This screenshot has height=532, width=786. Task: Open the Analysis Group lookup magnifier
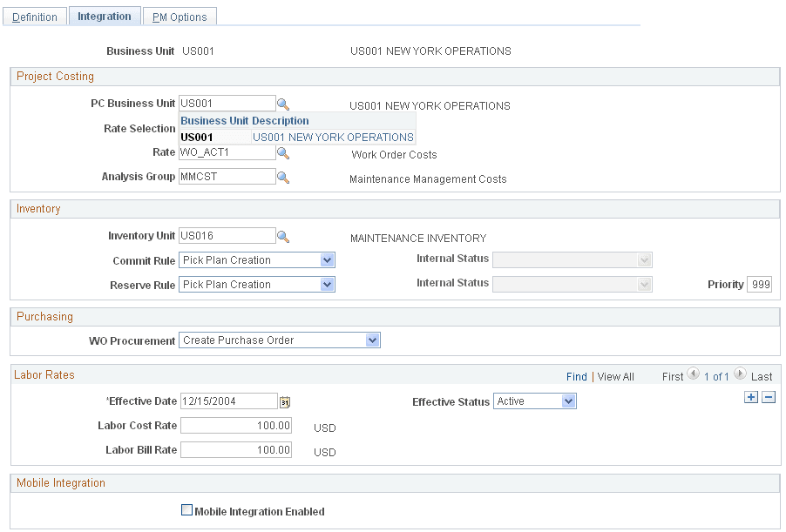(x=282, y=176)
